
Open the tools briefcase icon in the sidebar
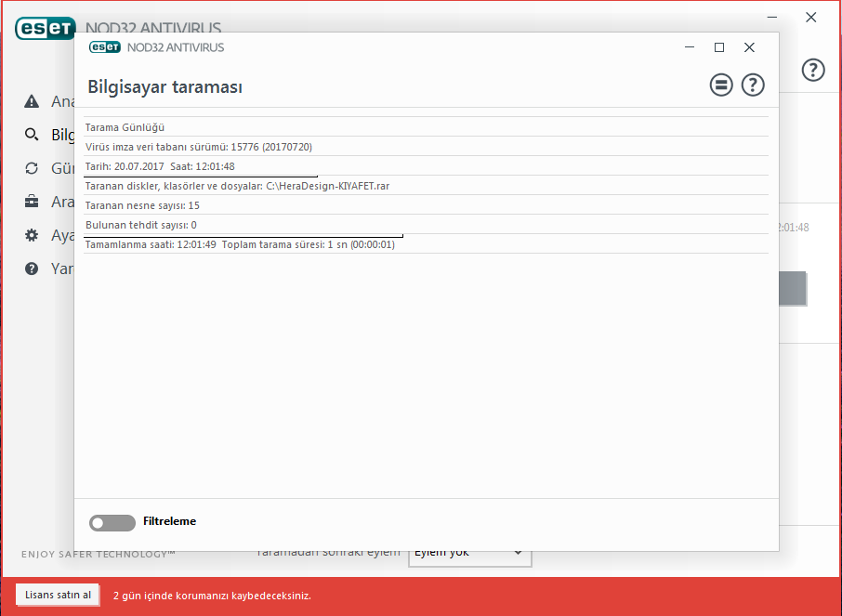pyautogui.click(x=32, y=202)
